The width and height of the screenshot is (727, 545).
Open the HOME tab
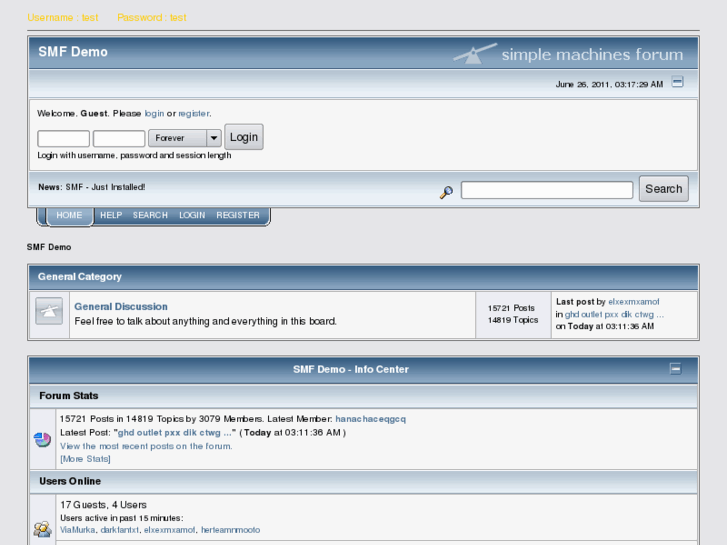coord(69,215)
